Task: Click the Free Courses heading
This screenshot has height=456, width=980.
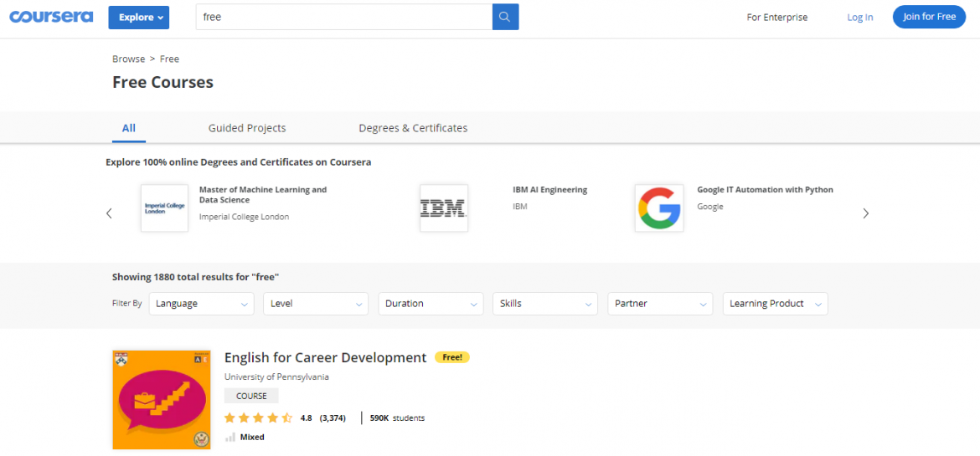Action: 163,82
